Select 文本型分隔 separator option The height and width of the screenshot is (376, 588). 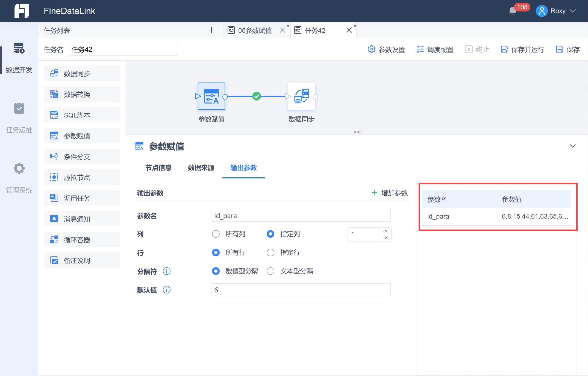coord(270,271)
